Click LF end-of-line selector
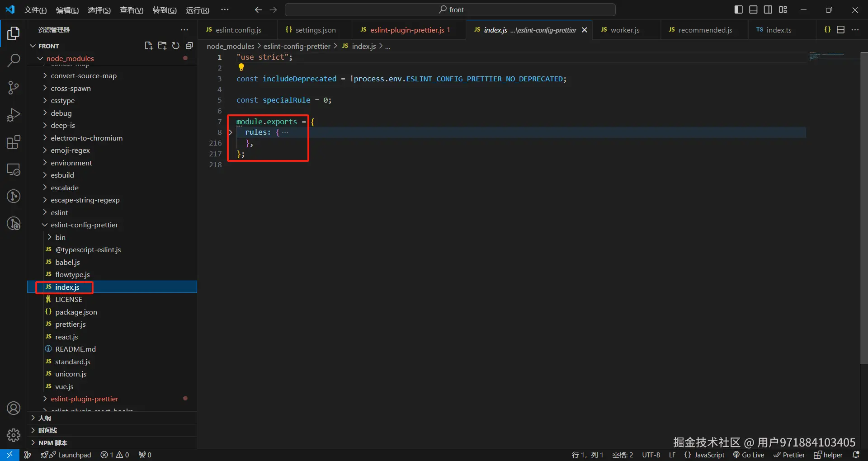Screen dimensions: 868x461 [x=672, y=455]
